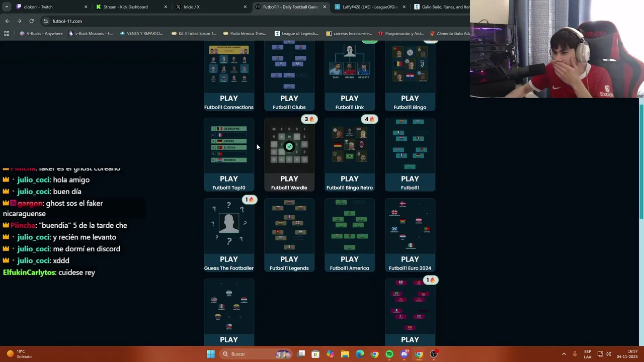Open Copilot from the taskbar
The height and width of the screenshot is (362, 644).
click(330, 354)
